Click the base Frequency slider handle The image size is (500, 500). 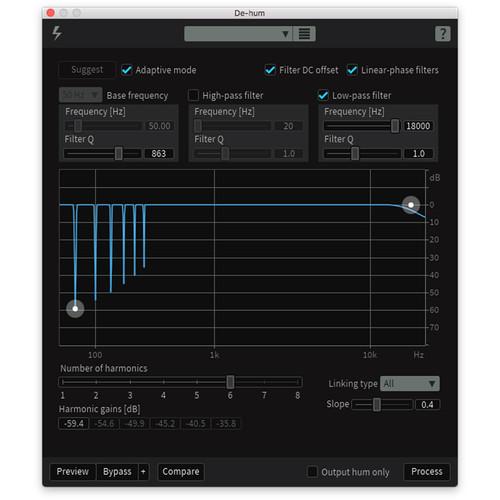[78, 126]
